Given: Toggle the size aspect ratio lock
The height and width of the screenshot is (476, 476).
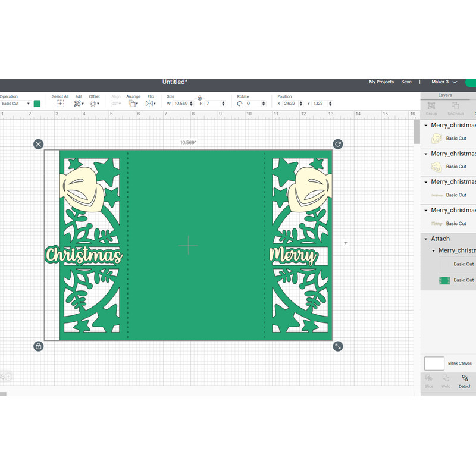Looking at the screenshot, I should [x=199, y=98].
